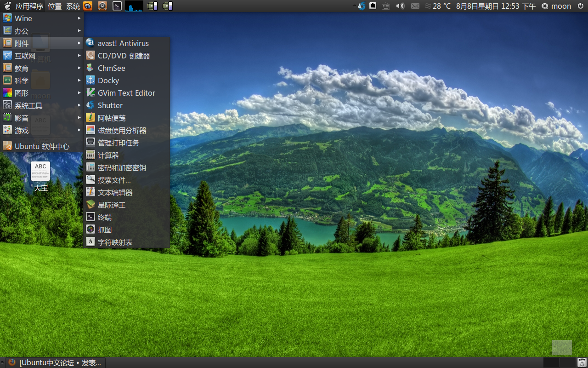Open 抓图 screenshot tool
The width and height of the screenshot is (588, 368).
point(127,230)
